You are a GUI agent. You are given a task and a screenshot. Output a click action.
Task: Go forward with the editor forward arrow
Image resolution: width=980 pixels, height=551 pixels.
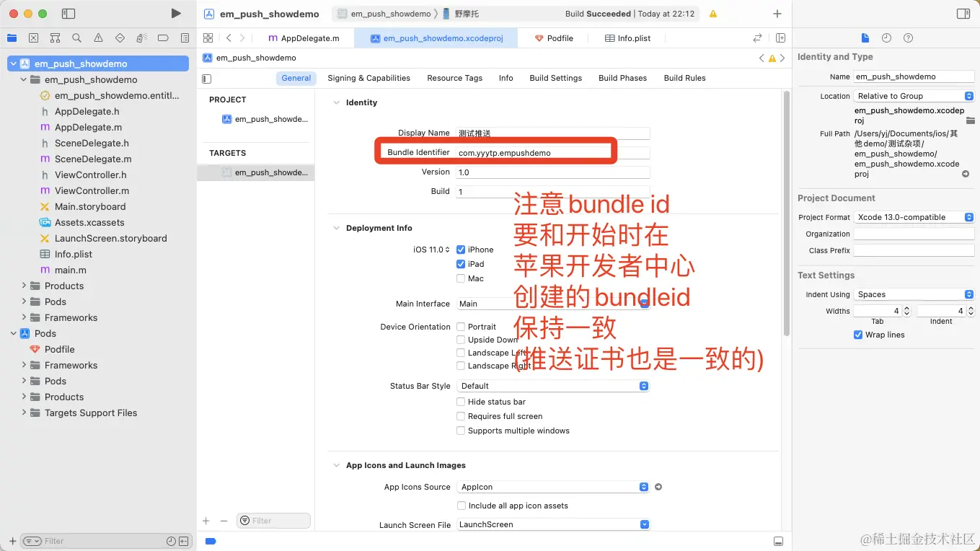242,38
